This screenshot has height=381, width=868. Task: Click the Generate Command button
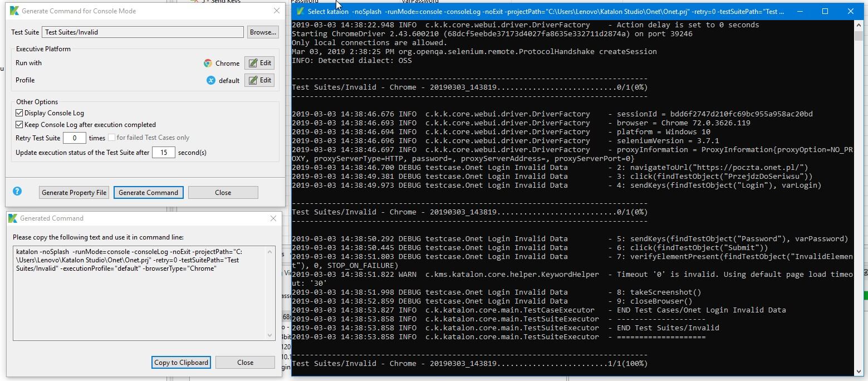148,193
